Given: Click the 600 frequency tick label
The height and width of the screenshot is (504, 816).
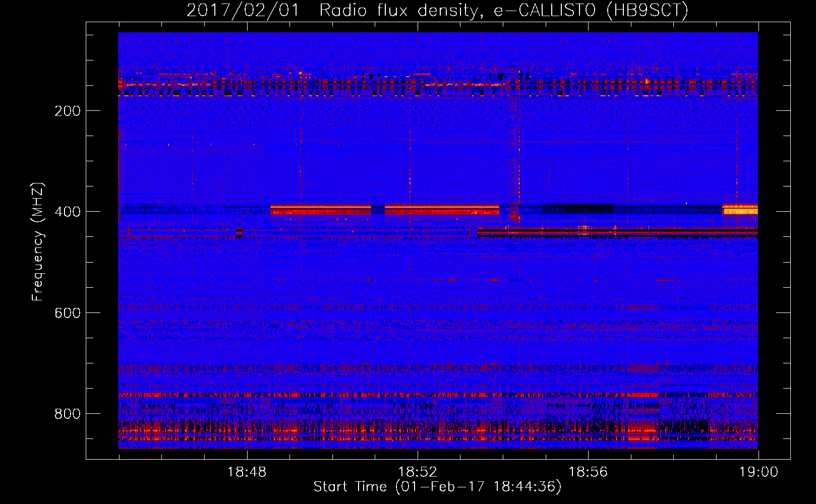Looking at the screenshot, I should (68, 313).
